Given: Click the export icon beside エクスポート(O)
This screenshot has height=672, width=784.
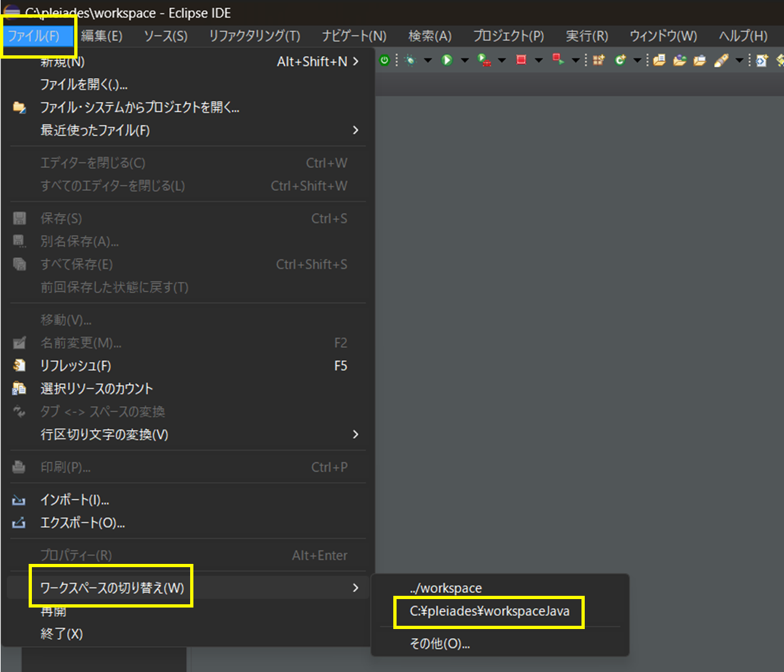Looking at the screenshot, I should (x=20, y=522).
